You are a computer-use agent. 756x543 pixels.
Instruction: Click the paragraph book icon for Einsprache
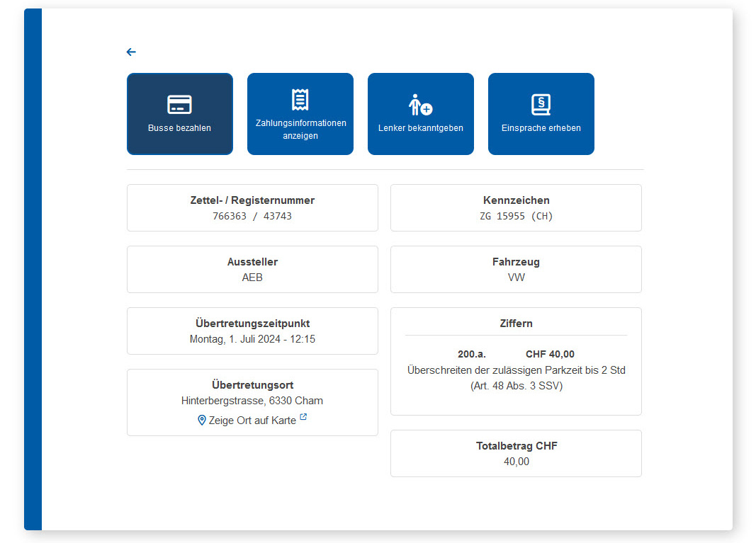(x=541, y=105)
